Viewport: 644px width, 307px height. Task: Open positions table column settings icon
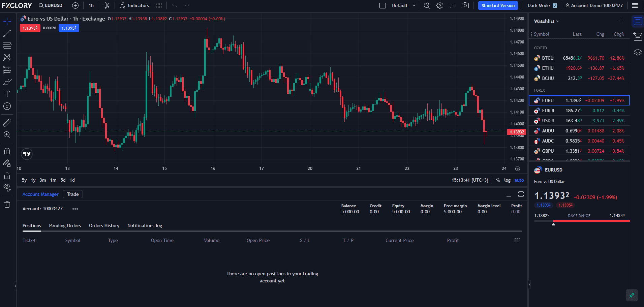(517, 241)
